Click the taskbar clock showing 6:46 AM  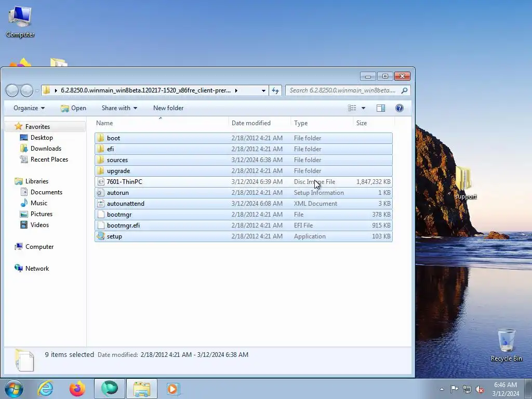click(505, 389)
